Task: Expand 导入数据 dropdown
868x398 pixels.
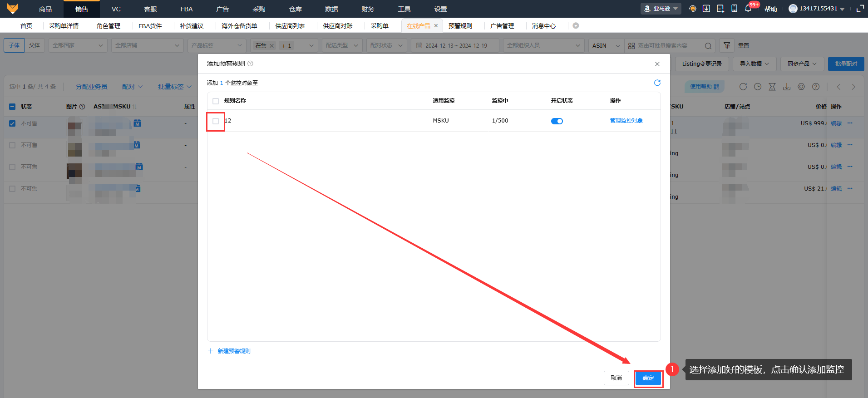Action: (755, 64)
